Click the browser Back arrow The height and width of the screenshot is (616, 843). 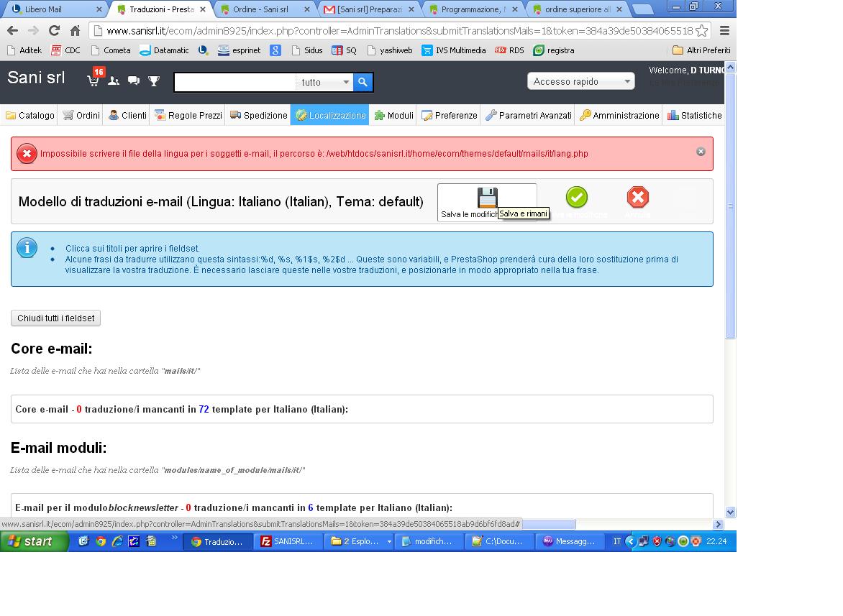(x=12, y=31)
